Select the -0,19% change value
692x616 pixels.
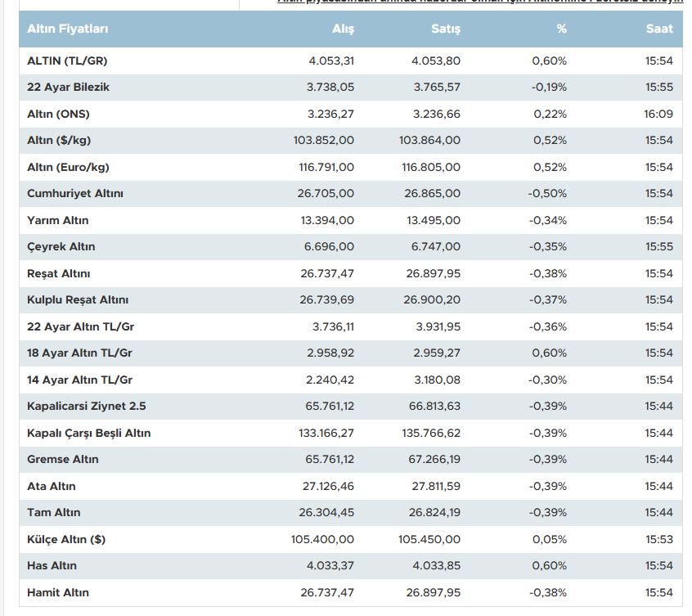(x=549, y=88)
